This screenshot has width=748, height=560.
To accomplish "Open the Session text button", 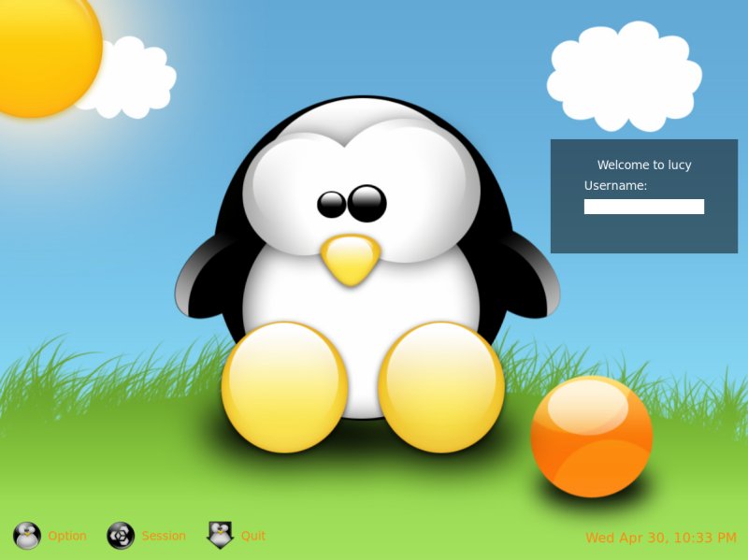I will [x=164, y=536].
